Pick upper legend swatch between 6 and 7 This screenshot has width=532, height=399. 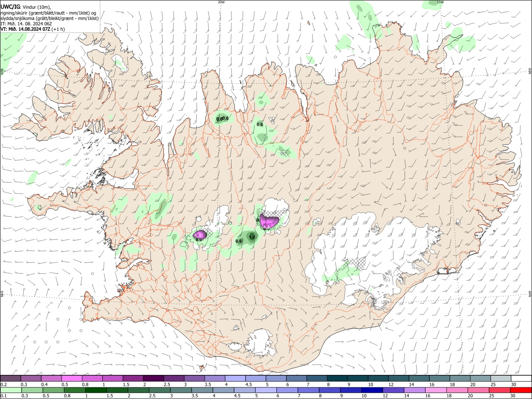click(x=296, y=378)
